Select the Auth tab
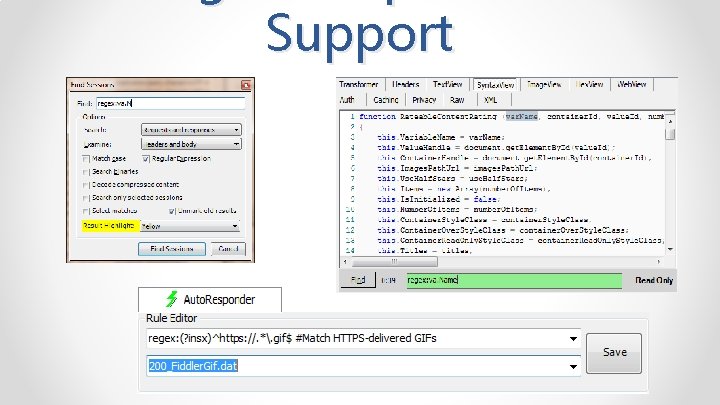Screen dimensions: 720x405 [x=347, y=100]
